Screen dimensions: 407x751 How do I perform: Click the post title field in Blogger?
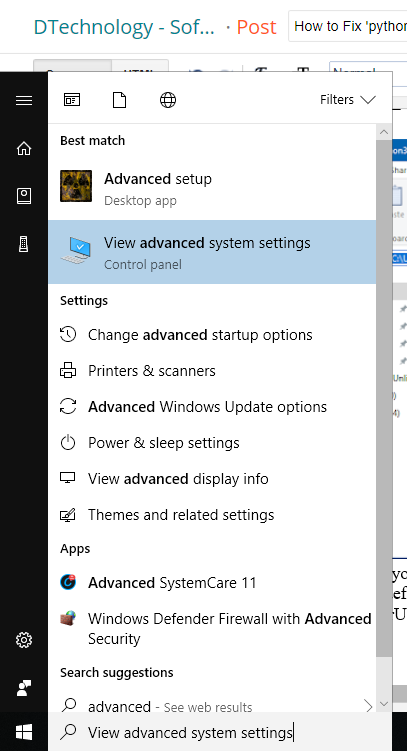tap(348, 26)
